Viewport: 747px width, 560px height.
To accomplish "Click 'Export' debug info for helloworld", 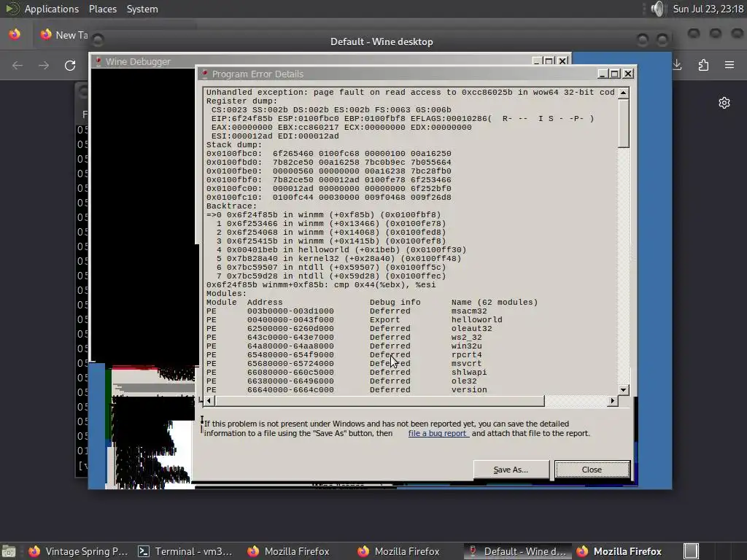I will tap(384, 320).
